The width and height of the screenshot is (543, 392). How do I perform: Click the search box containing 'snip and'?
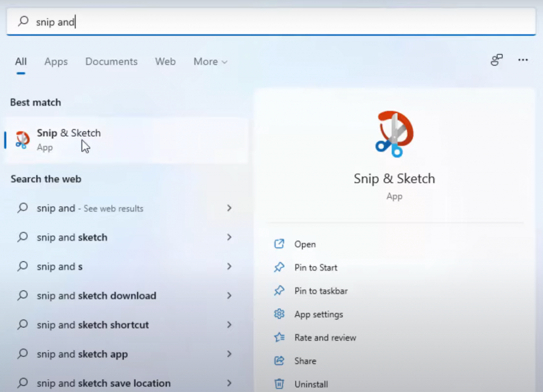pyautogui.click(x=270, y=22)
